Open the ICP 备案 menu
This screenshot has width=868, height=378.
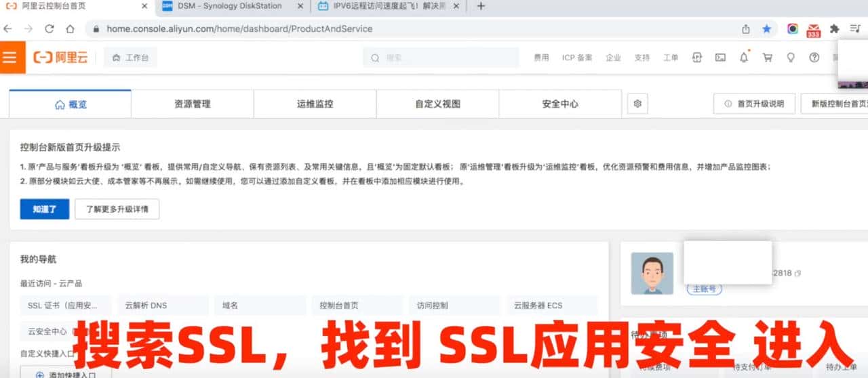577,58
